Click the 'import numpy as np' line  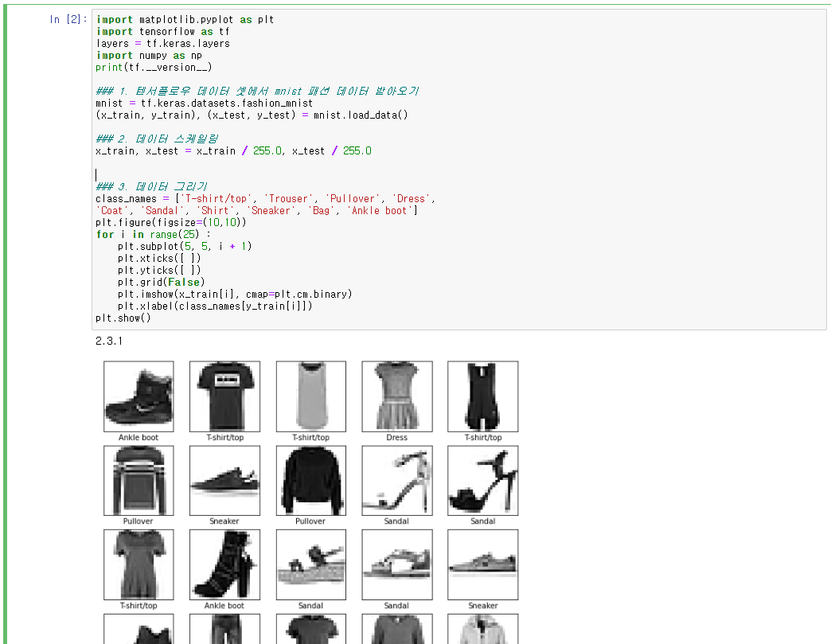149,55
